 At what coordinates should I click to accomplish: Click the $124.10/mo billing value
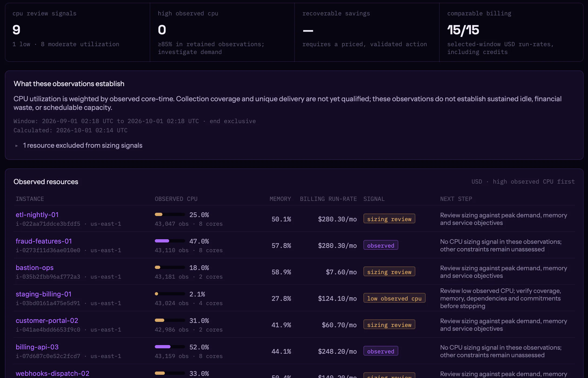(x=337, y=298)
